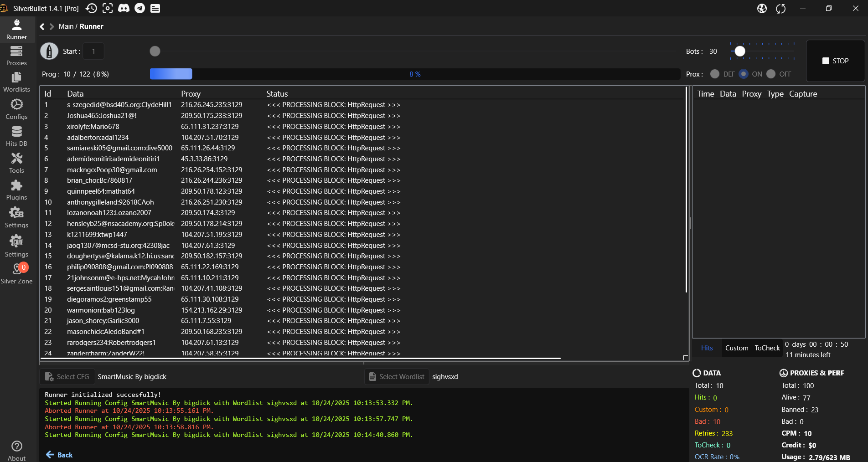Click the Back link at bottom

59,455
